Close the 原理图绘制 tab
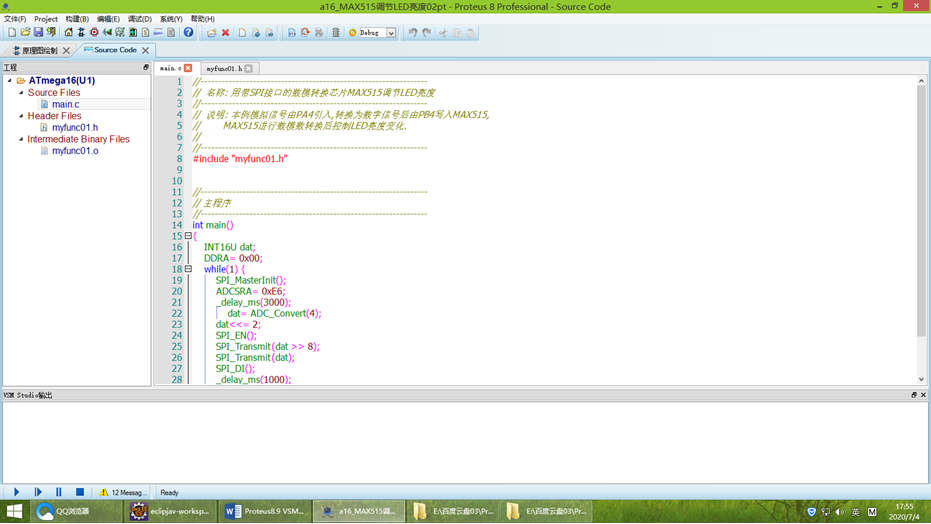Screen dimensions: 931x524 click(x=66, y=50)
